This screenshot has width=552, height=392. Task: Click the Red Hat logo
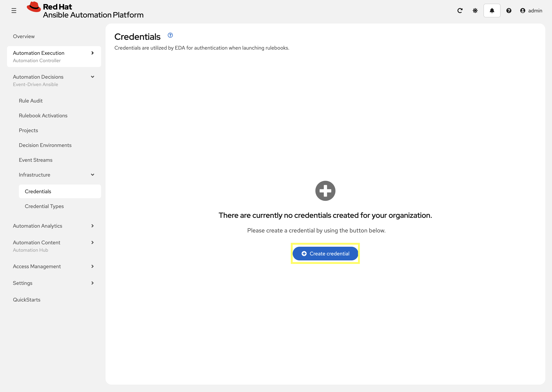[34, 7]
